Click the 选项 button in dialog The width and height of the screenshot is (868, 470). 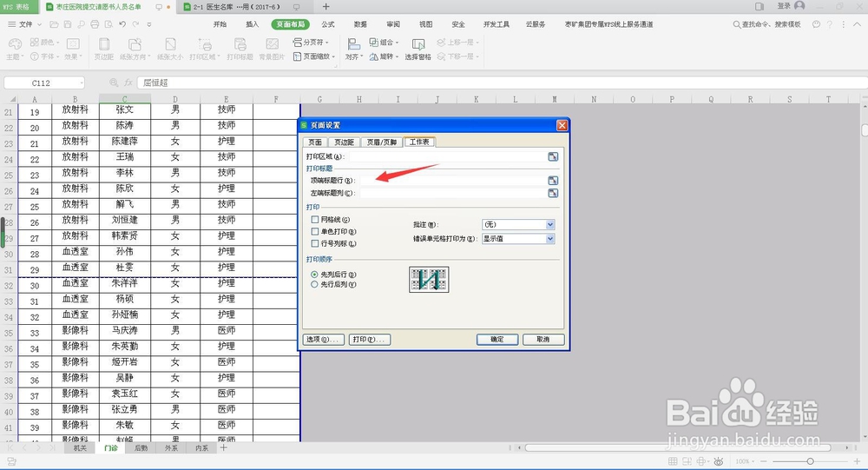click(324, 339)
